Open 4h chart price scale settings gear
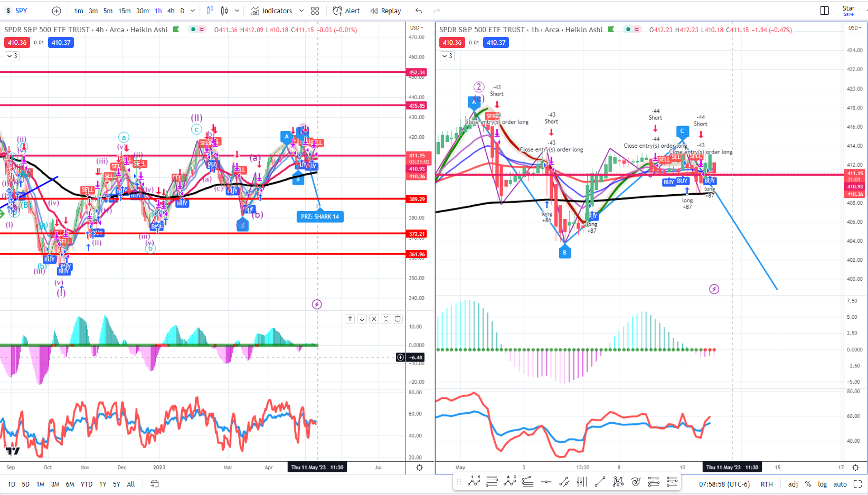 point(419,468)
